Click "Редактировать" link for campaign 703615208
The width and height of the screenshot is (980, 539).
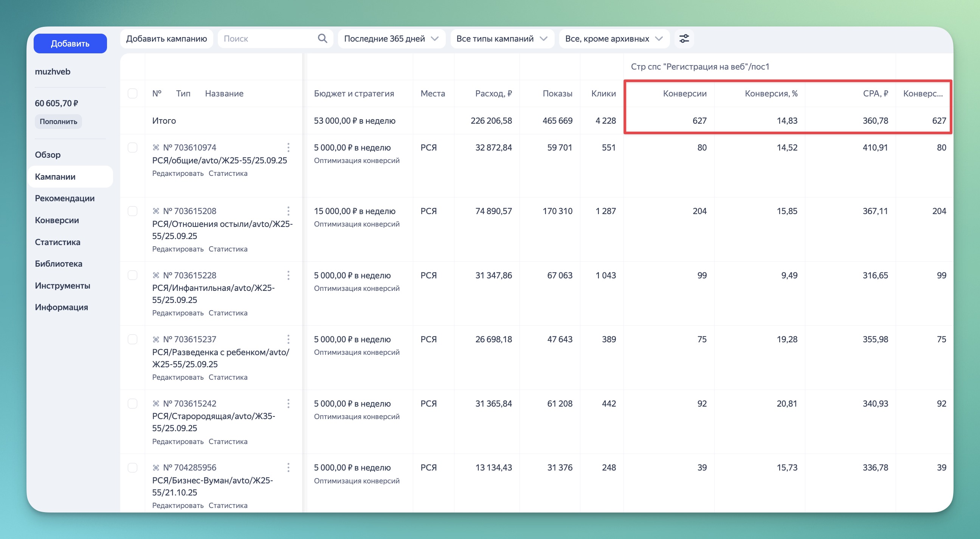point(178,249)
